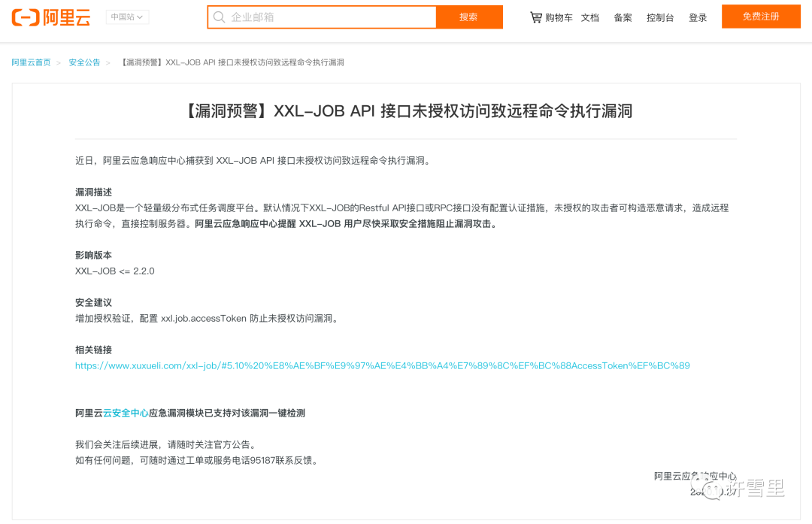The width and height of the screenshot is (812, 524).
Task: Open the 控制台 menu item
Action: [x=660, y=17]
